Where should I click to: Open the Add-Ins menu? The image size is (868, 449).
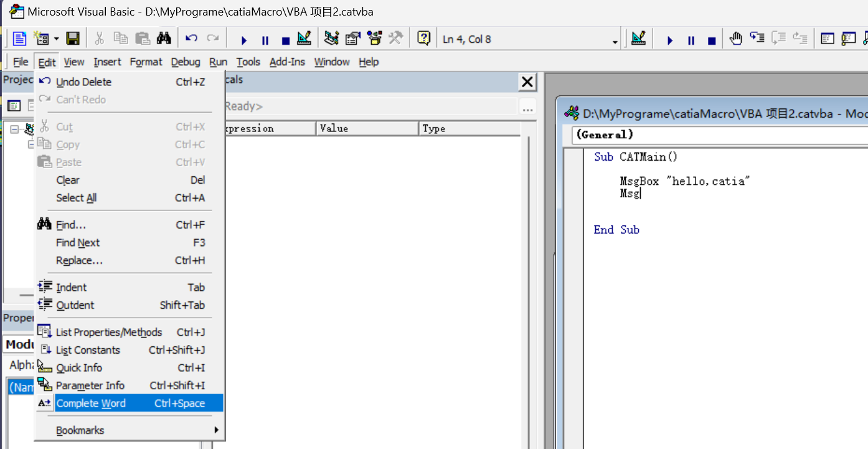tap(287, 62)
